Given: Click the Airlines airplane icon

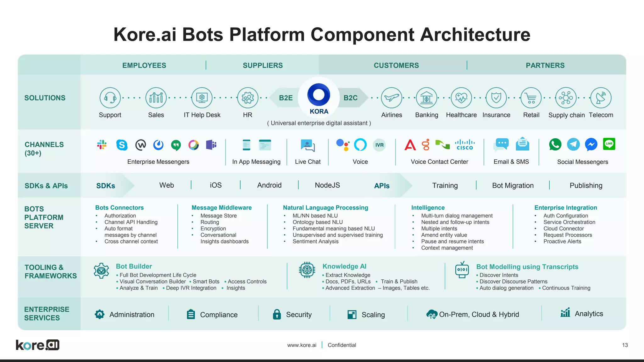Looking at the screenshot, I should (391, 98).
